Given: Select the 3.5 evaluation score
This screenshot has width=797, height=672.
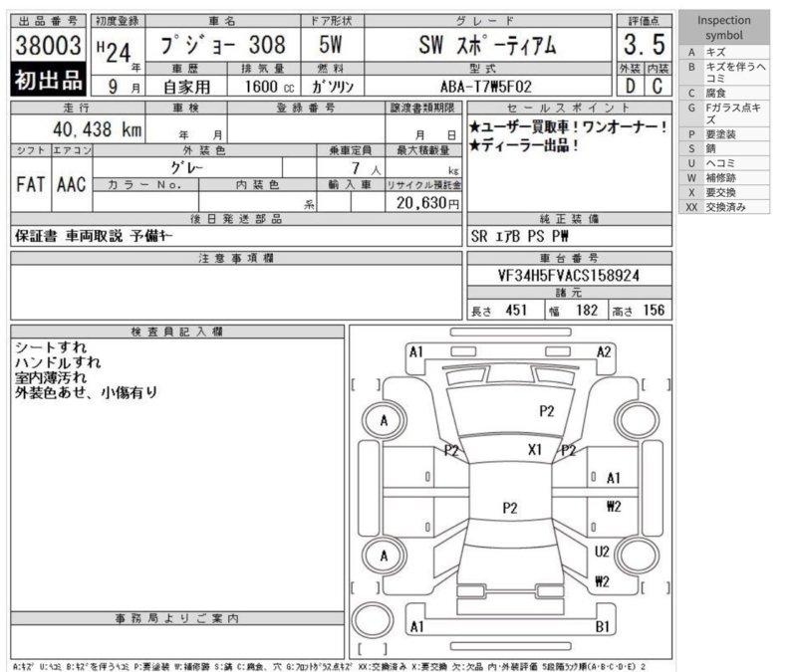Looking at the screenshot, I should pos(645,45).
